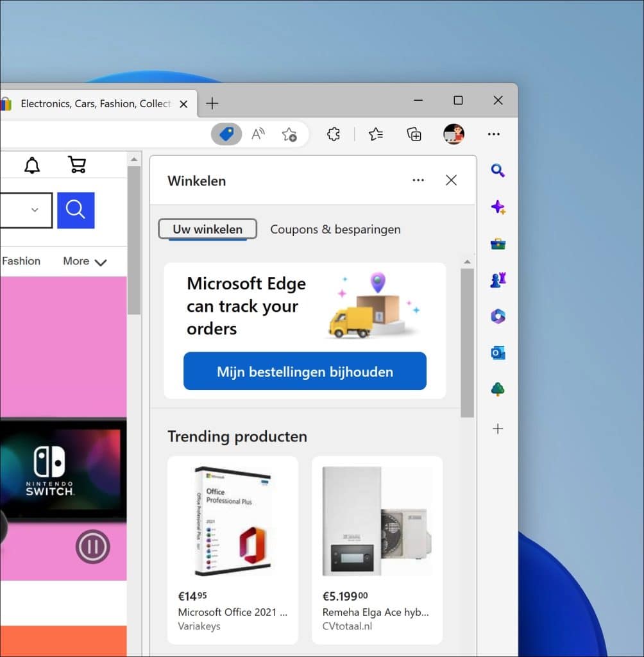This screenshot has width=644, height=657.
Task: Open Games chess icon in the sidebar
Action: click(498, 280)
